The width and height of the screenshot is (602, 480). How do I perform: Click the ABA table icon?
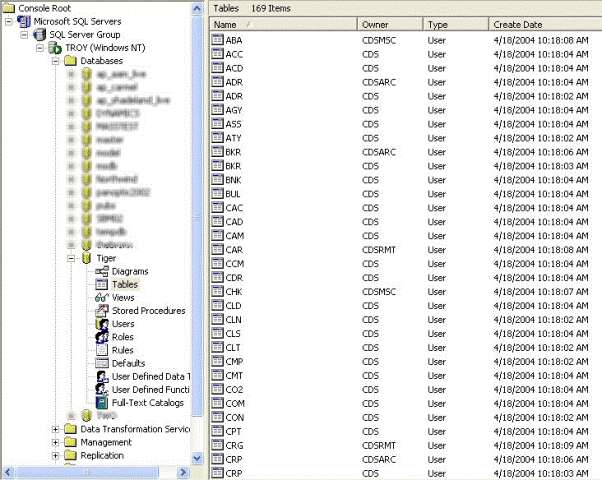tap(217, 40)
